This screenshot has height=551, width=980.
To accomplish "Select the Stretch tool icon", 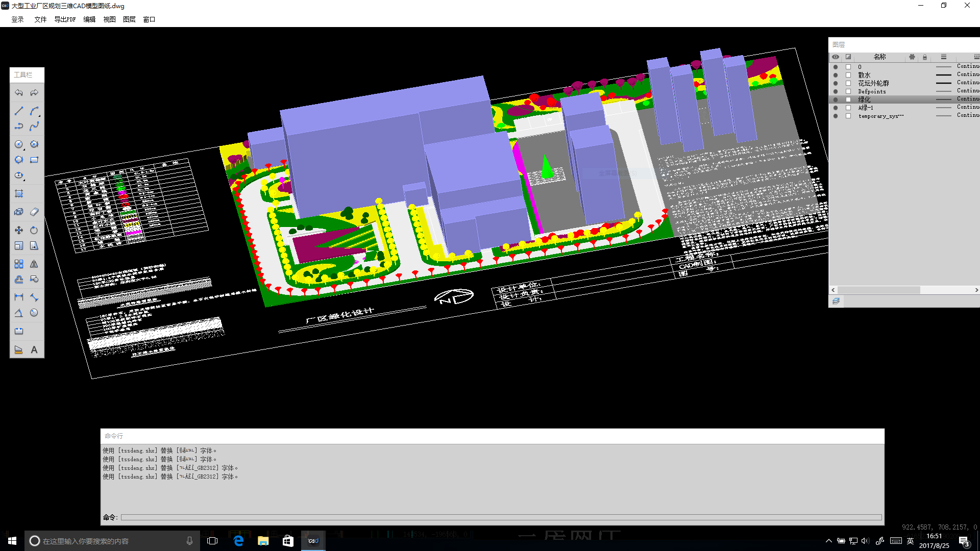I will (34, 246).
